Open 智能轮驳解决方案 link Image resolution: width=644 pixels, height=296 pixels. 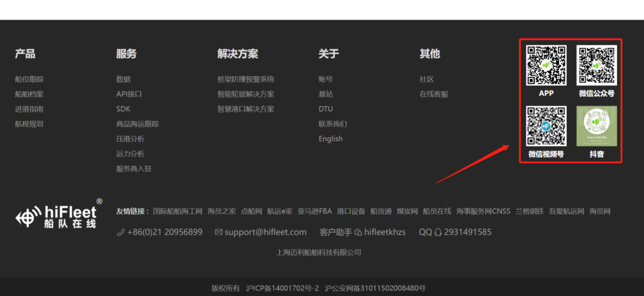(x=246, y=94)
